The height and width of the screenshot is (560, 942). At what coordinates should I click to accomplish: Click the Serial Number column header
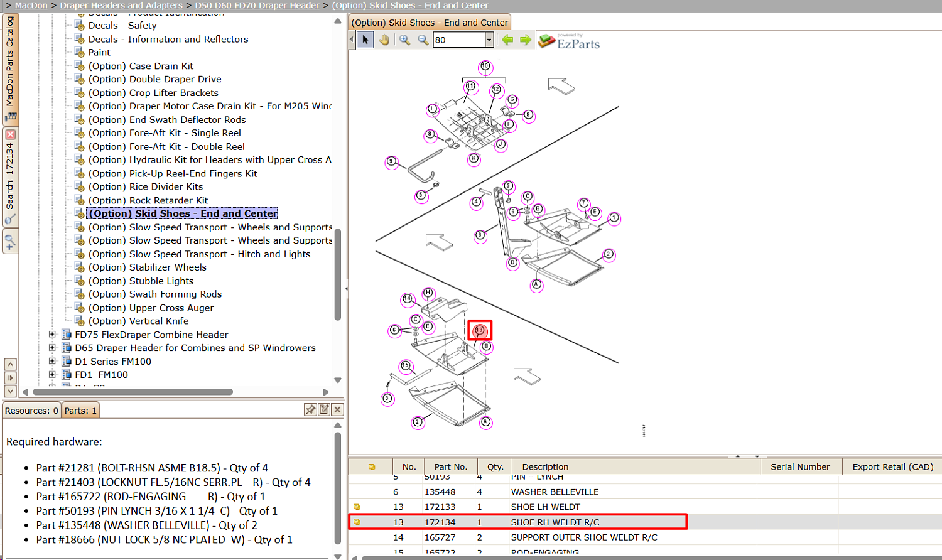pos(800,466)
